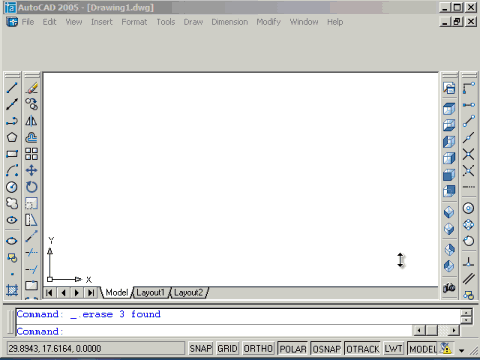This screenshot has width=480, height=360.
Task: Open the Modify menu
Action: point(269,22)
